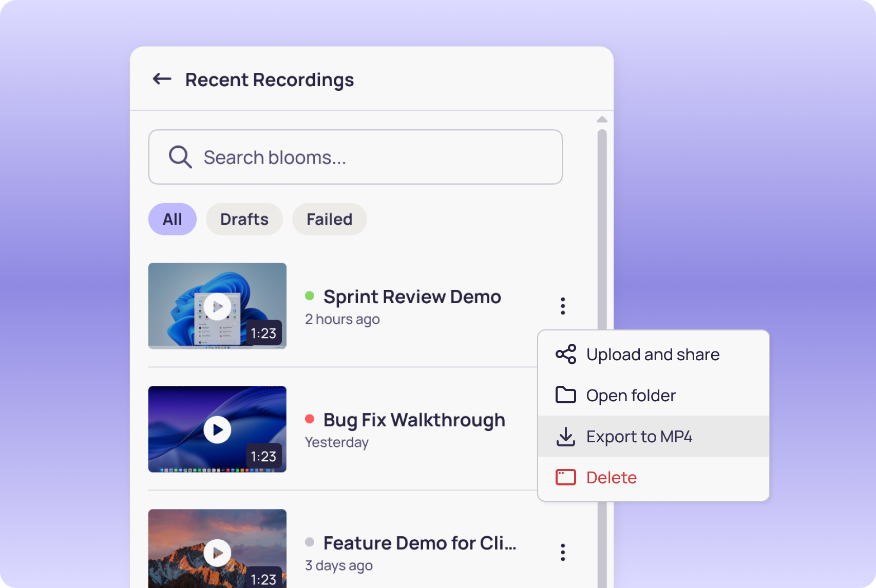Click the Search blooms input field
This screenshot has width=876, height=588.
[356, 157]
